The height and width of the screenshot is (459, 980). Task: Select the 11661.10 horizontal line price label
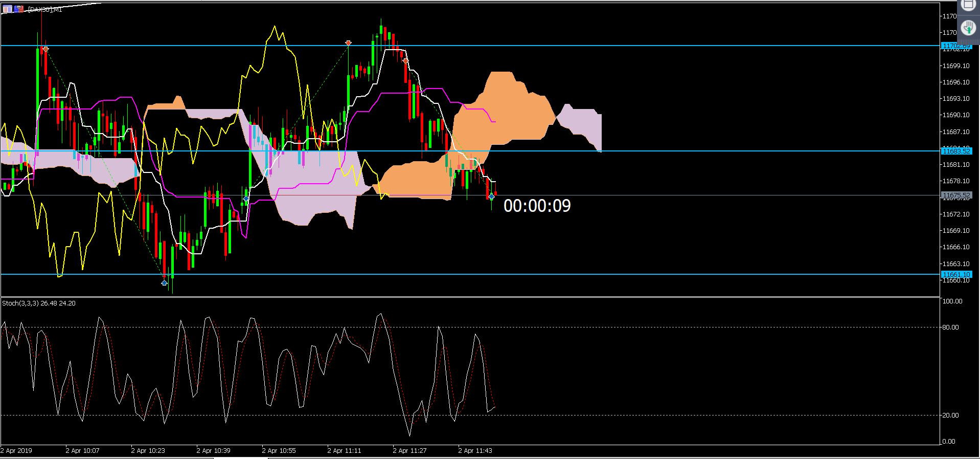[956, 274]
